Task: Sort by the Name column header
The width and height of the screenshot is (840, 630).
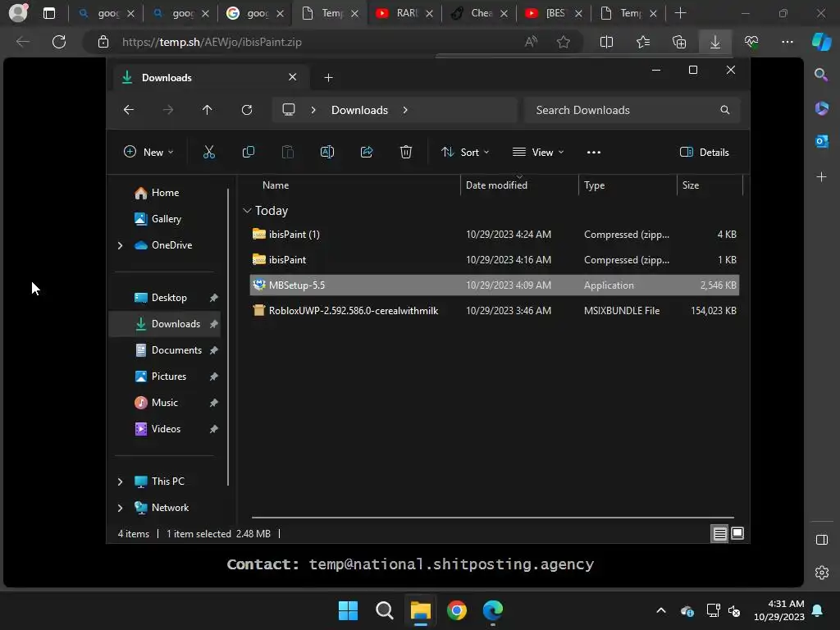Action: [x=276, y=185]
